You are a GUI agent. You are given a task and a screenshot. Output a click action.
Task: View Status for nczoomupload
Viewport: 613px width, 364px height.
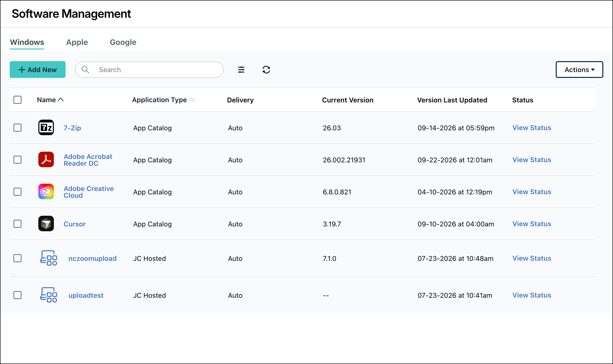point(531,258)
